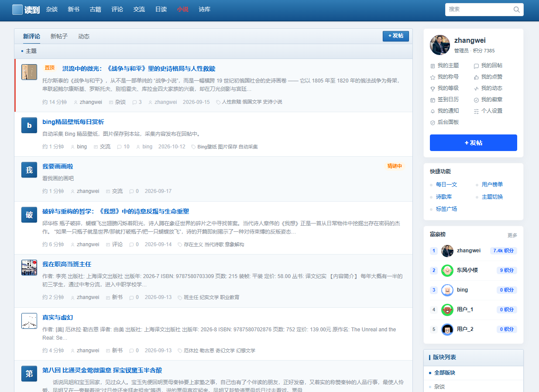Image resolution: width=539 pixels, height=392 pixels.
Task: Click the '我' avatar of 我要画画啦 post
Action: click(29, 170)
